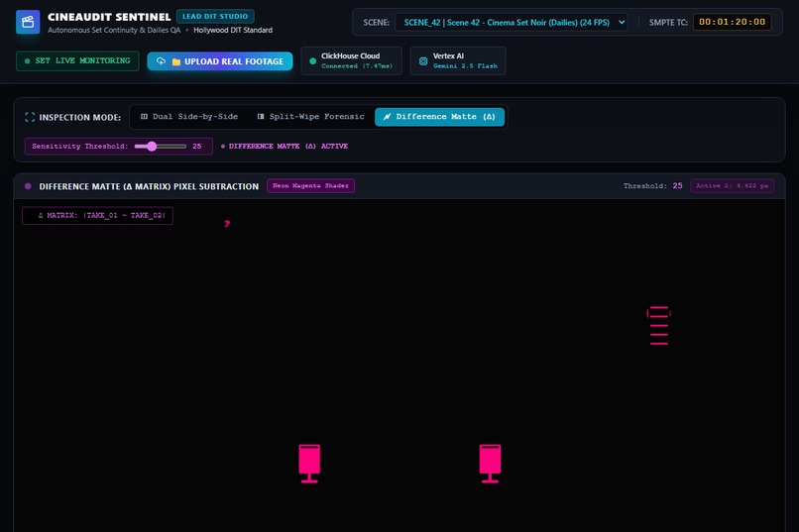Image resolution: width=799 pixels, height=532 pixels.
Task: Click the LEAD DIT STUDIO badge
Action: click(x=215, y=16)
